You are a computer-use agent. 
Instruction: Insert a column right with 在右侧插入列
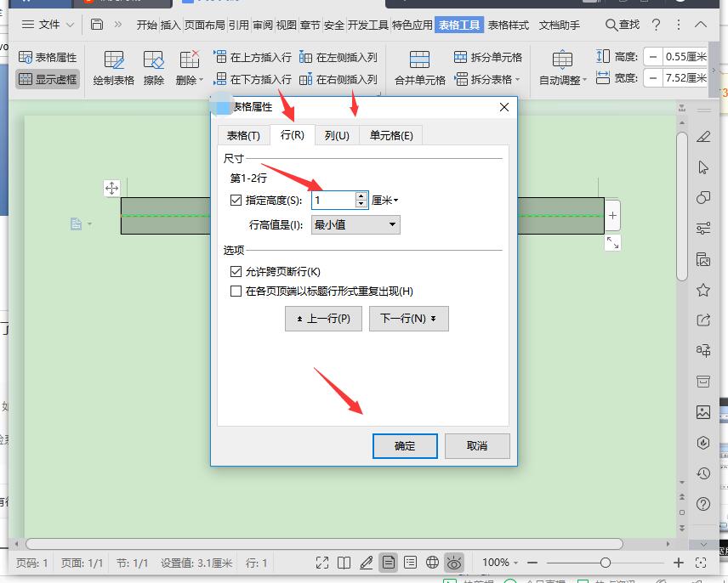pos(338,79)
